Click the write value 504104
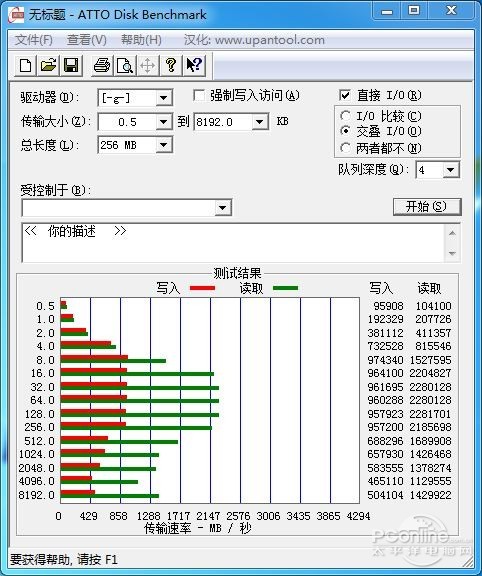This screenshot has width=482, height=576. click(x=385, y=495)
